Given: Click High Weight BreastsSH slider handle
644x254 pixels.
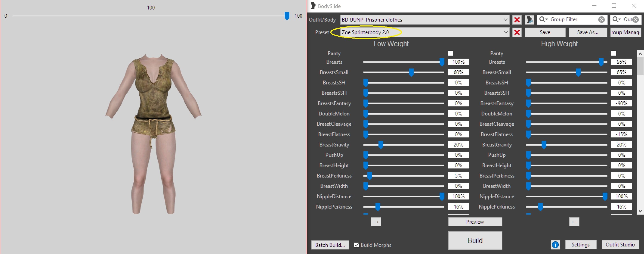Looking at the screenshot, I should (528, 83).
